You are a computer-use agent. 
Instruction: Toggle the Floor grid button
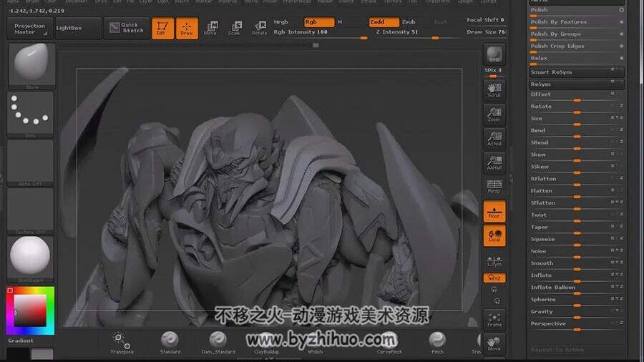(x=494, y=211)
